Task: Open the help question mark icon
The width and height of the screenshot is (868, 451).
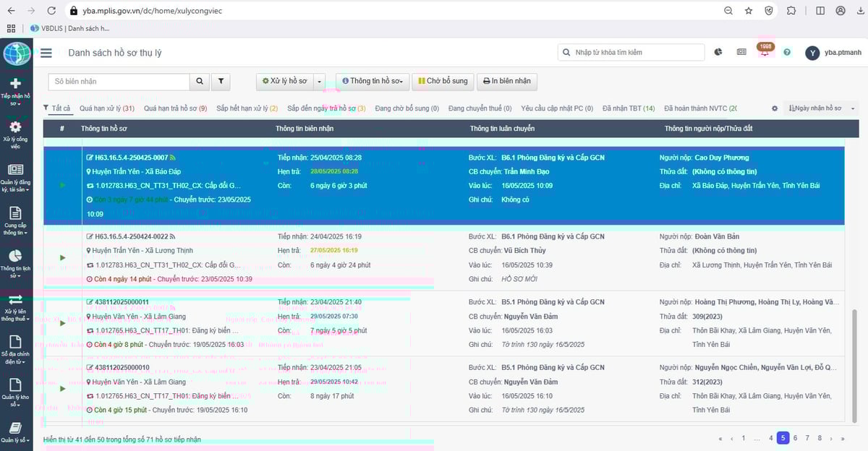Action: pyautogui.click(x=787, y=52)
